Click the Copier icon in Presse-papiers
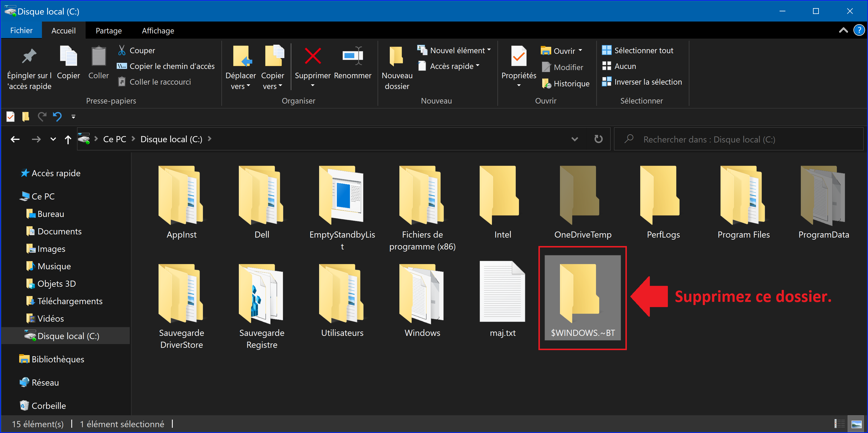This screenshot has width=868, height=433. tap(68, 56)
